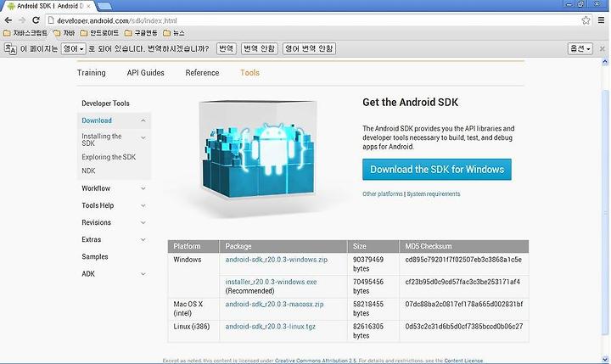Open the NDK sidebar link

pyautogui.click(x=88, y=171)
